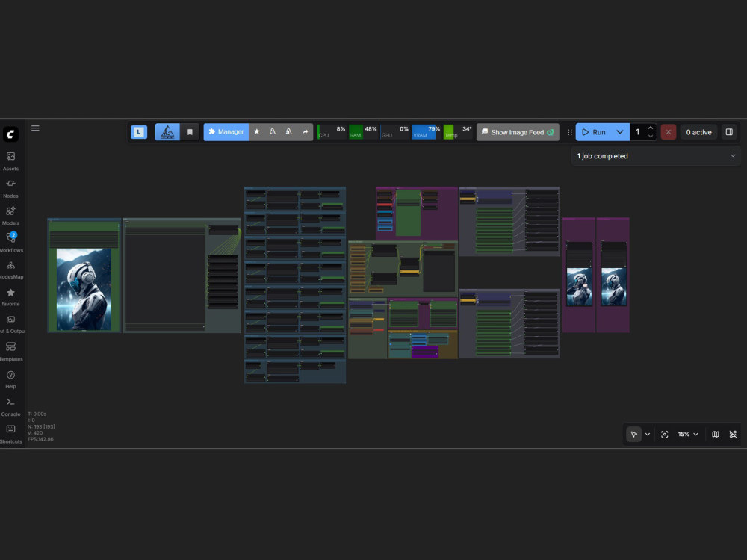Click the bookmark toolbar icon
Screen dimensions: 747x560
[x=190, y=132]
